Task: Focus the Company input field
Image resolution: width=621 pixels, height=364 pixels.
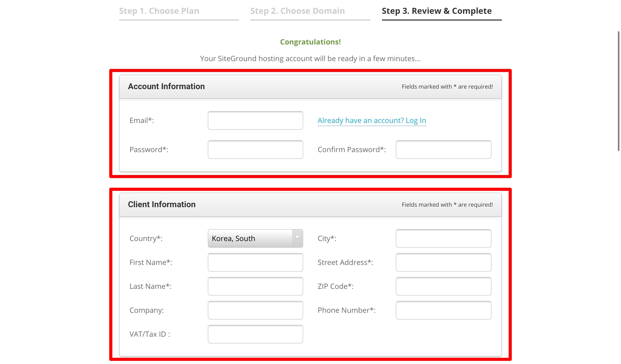Action: coord(255,310)
